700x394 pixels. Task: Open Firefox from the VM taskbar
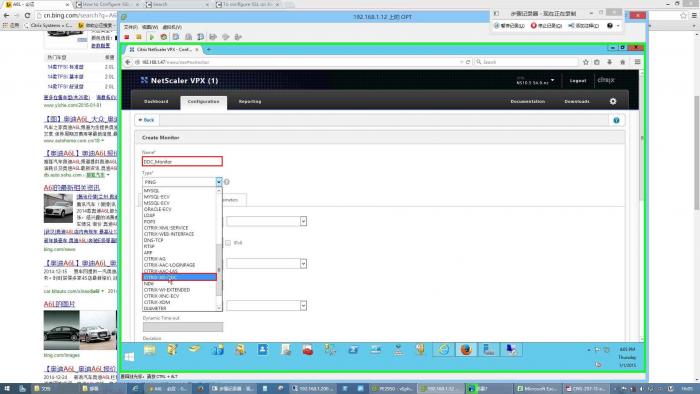[466, 350]
